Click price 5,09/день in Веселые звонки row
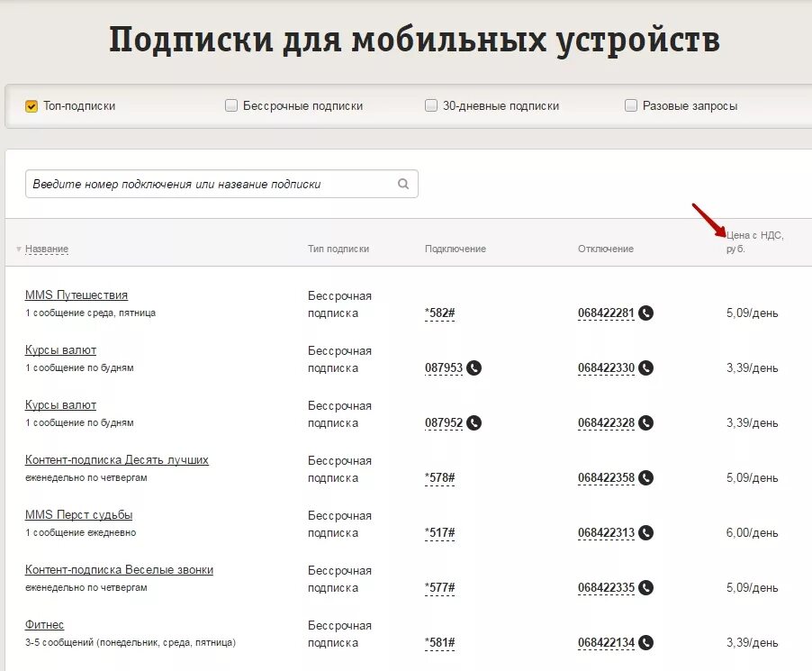Screen dimensions: 812x671 (x=752, y=587)
